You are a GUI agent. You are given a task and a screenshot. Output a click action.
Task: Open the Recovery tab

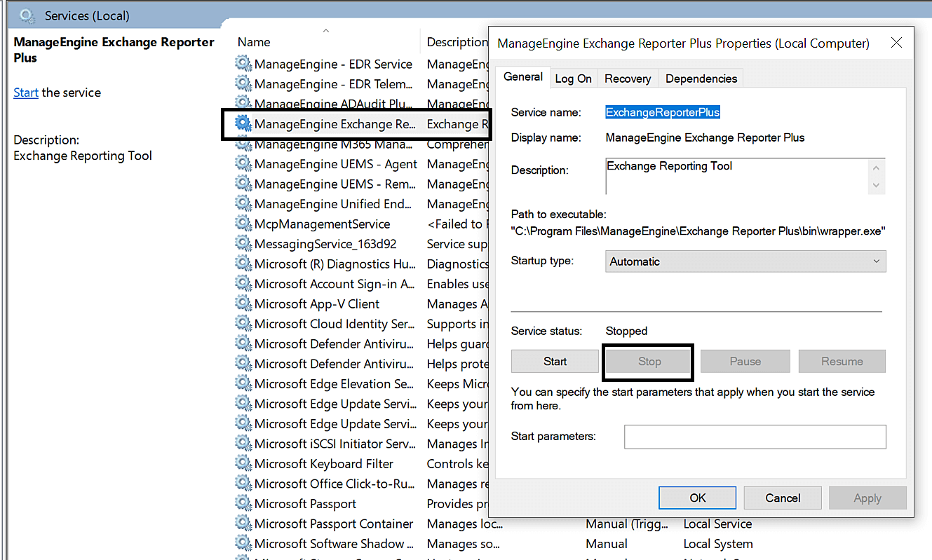click(628, 78)
